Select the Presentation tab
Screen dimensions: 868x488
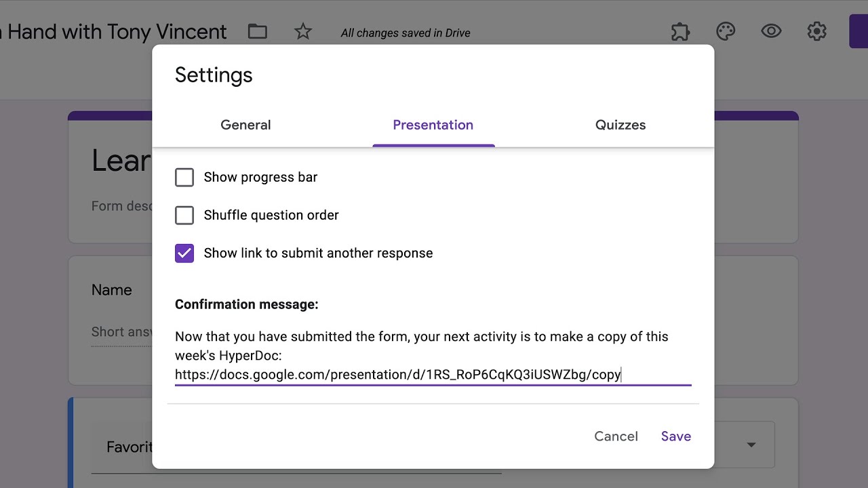433,125
